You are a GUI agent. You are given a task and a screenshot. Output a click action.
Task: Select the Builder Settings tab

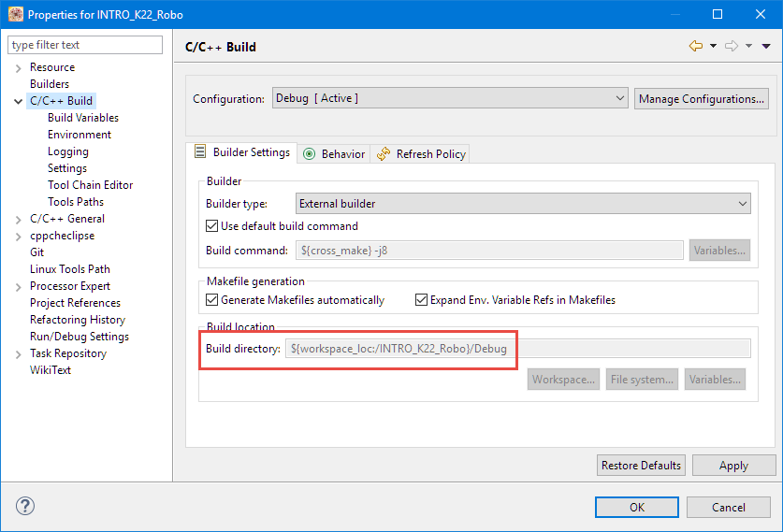242,152
